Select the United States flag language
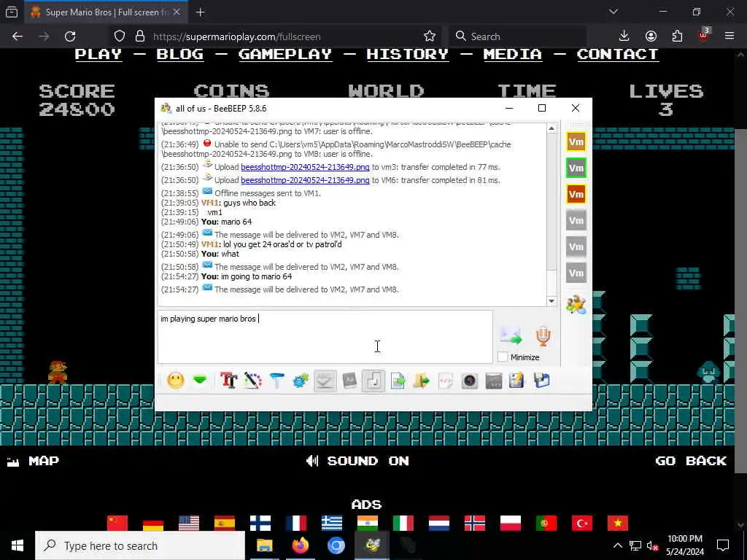 pos(189,522)
